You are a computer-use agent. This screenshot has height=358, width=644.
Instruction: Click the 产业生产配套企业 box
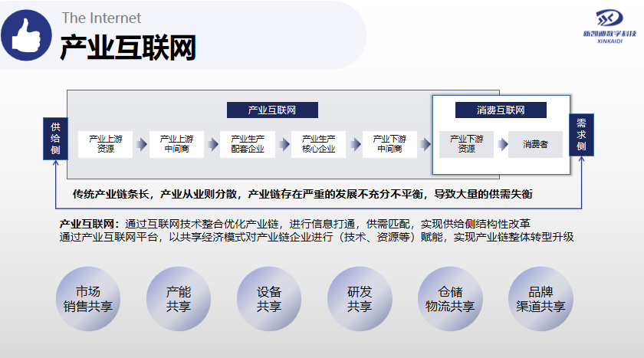248,144
